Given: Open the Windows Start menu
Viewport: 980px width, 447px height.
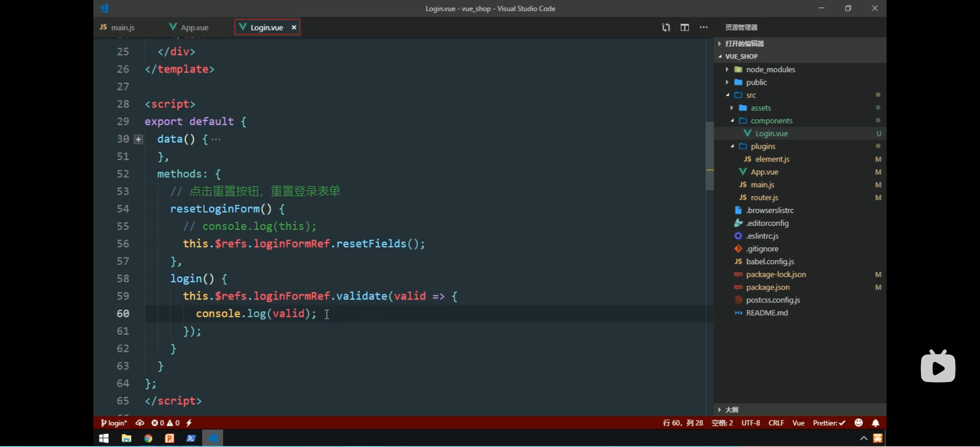Looking at the screenshot, I should [104, 438].
